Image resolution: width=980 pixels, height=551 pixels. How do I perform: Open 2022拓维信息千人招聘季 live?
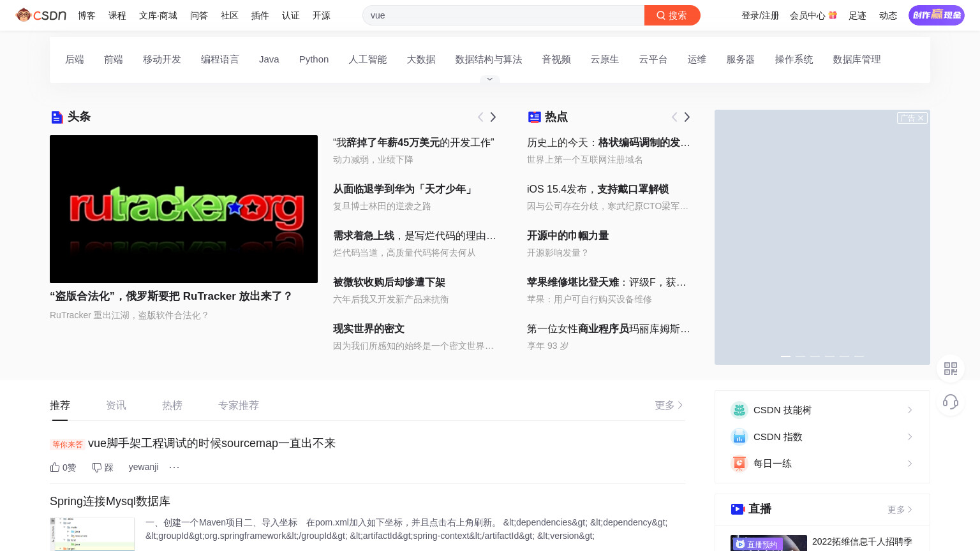[862, 541]
